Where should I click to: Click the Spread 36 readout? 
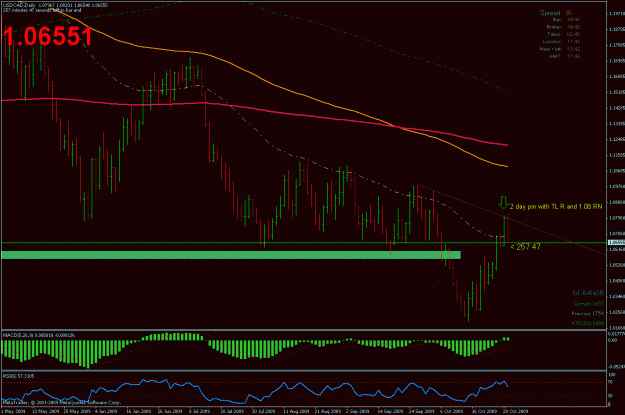pyautogui.click(x=556, y=13)
